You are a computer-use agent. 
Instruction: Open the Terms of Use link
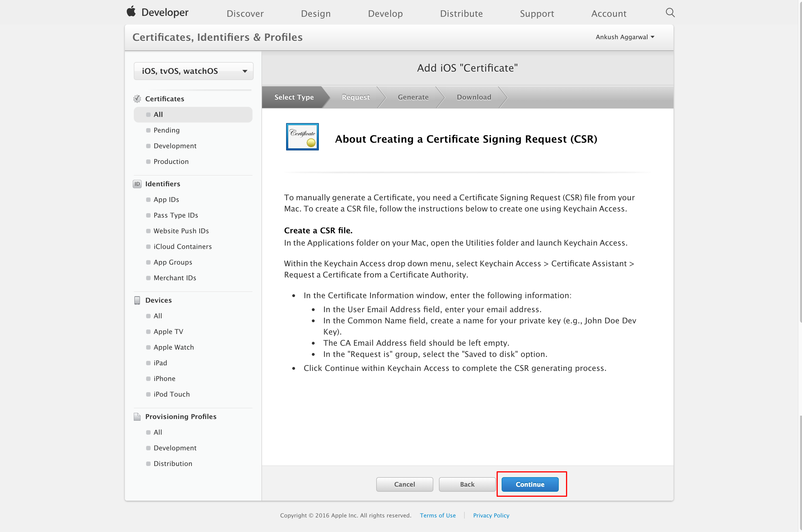click(x=438, y=515)
